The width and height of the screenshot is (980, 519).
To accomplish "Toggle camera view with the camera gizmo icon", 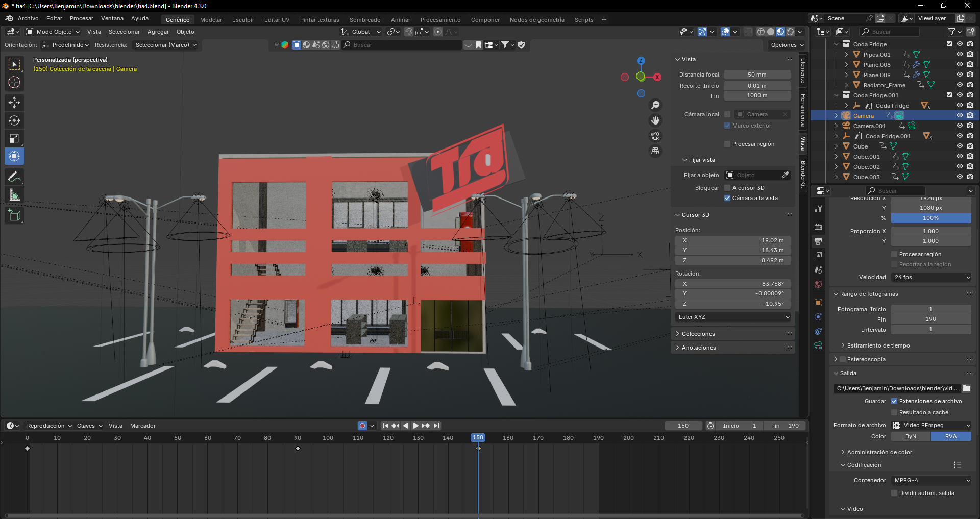I will (x=655, y=136).
